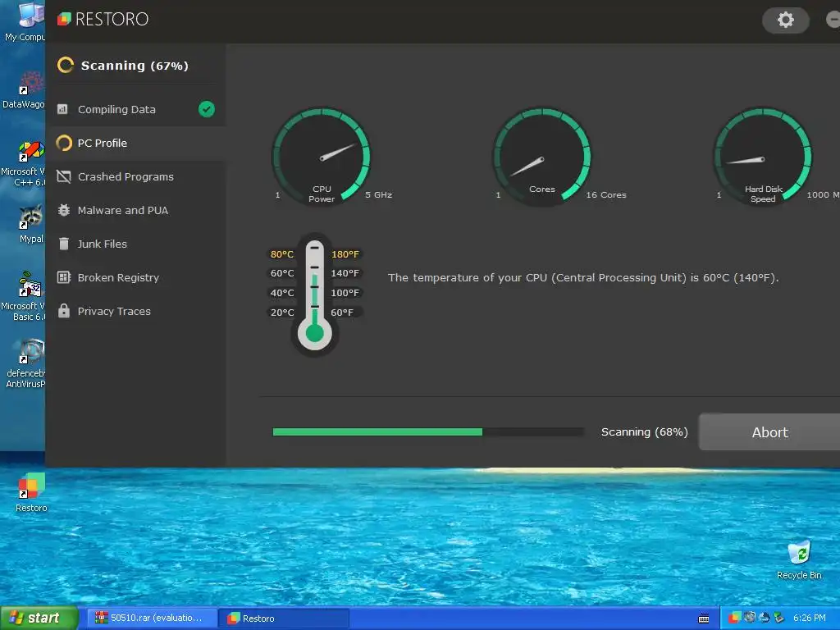Click the 20°C thermometer label

[282, 313]
